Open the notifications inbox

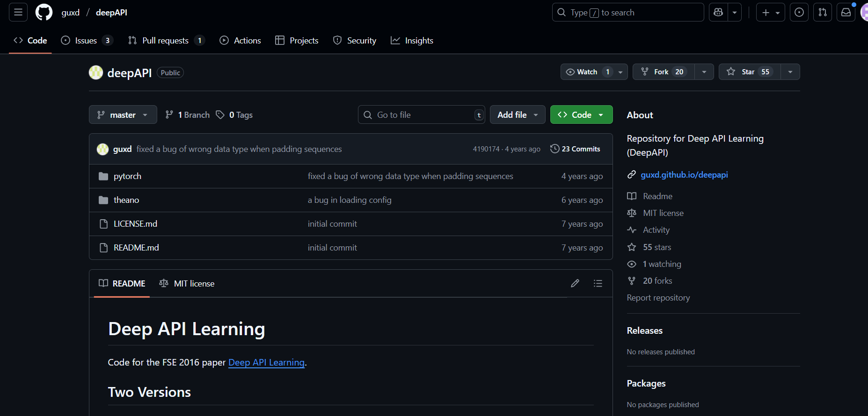click(846, 13)
